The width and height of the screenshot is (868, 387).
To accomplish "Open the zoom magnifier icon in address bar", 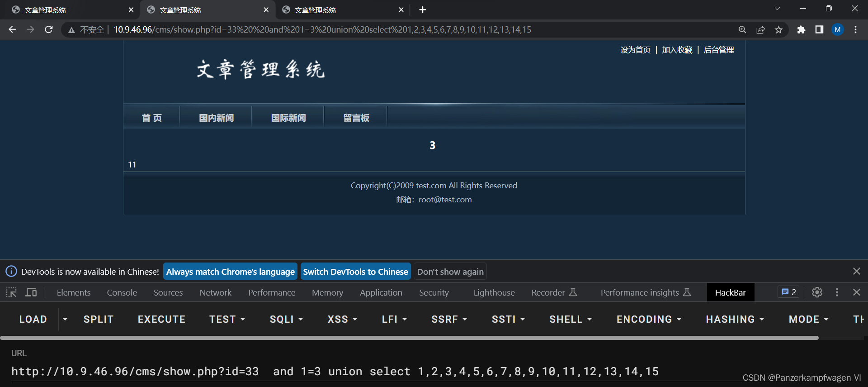I will 742,30.
